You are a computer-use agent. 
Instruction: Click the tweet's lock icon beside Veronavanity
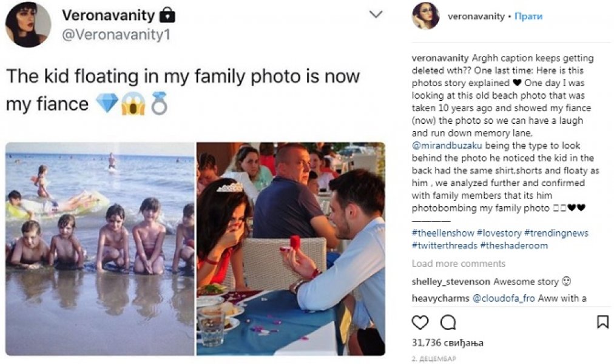167,14
